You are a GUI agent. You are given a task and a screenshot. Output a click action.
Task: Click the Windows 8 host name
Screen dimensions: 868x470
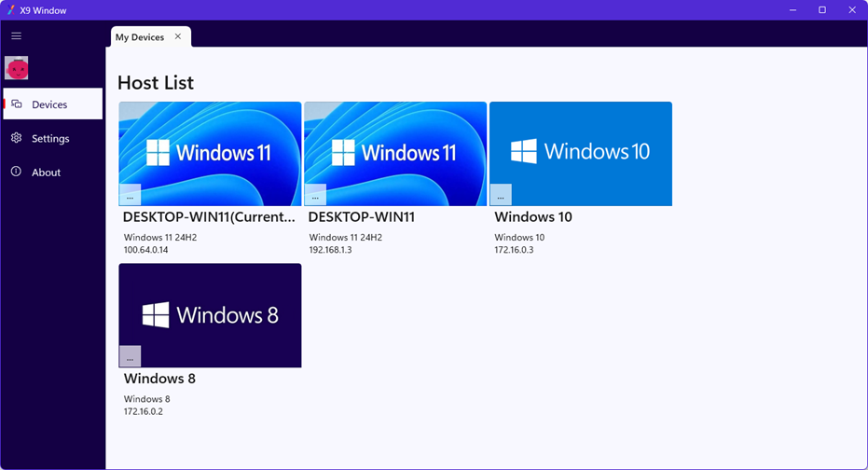159,379
